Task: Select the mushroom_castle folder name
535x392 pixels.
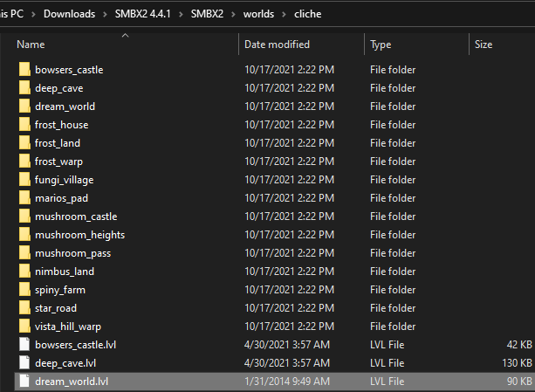Action: point(76,217)
